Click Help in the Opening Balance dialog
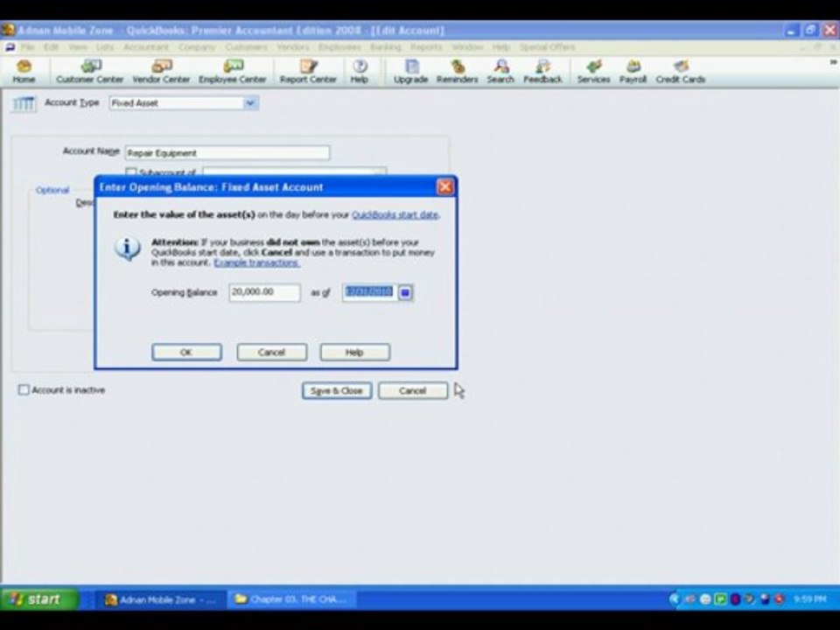This screenshot has height=630, width=840. [x=354, y=352]
